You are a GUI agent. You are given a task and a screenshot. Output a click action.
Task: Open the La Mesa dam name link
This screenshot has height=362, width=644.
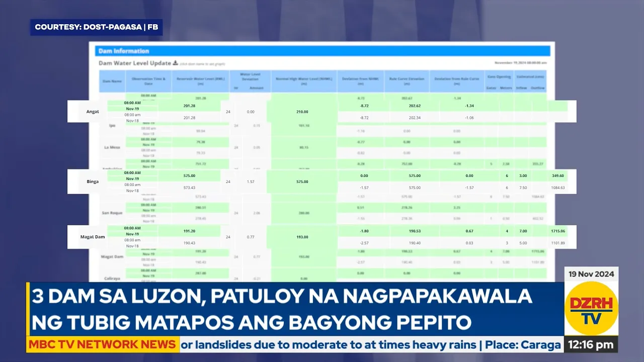112,147
